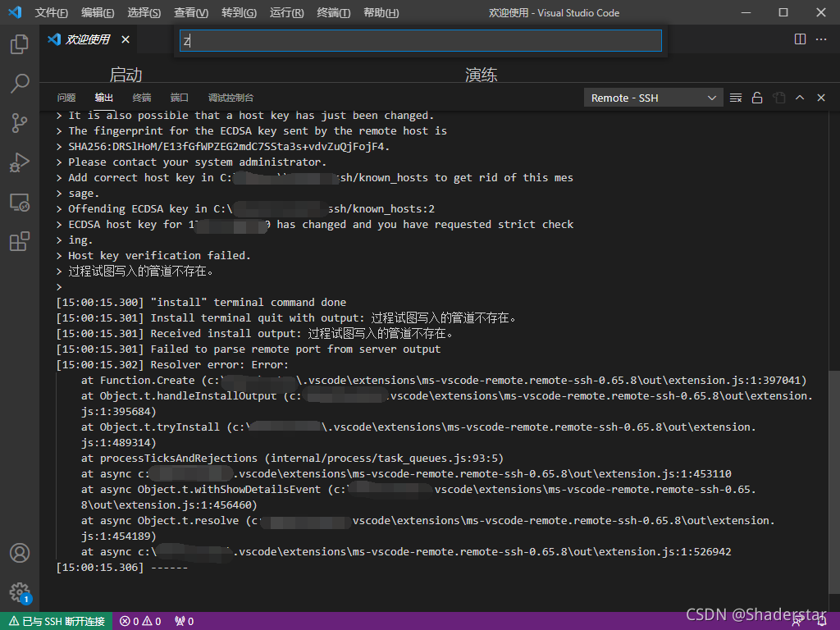Viewport: 840px width, 630px height.
Task: Click the SSH disconnected status indicator
Action: [x=57, y=621]
